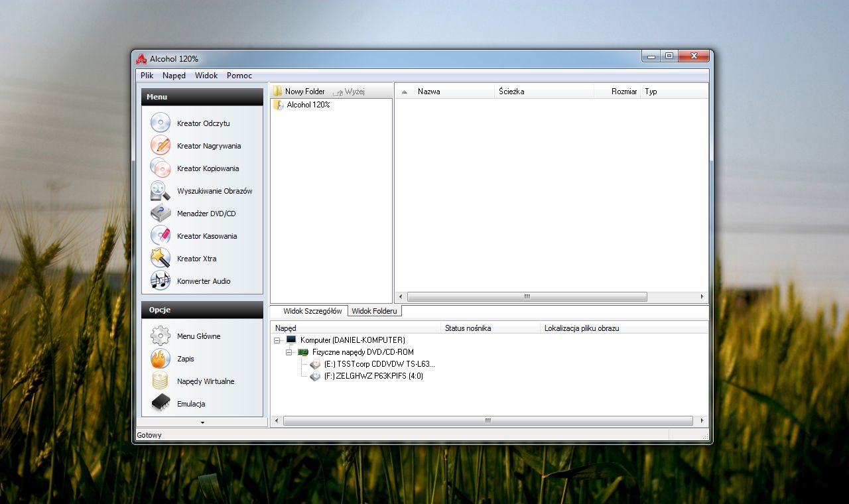Click Gotowy status bar text
Viewport: 849px width, 504px height.
[x=149, y=435]
